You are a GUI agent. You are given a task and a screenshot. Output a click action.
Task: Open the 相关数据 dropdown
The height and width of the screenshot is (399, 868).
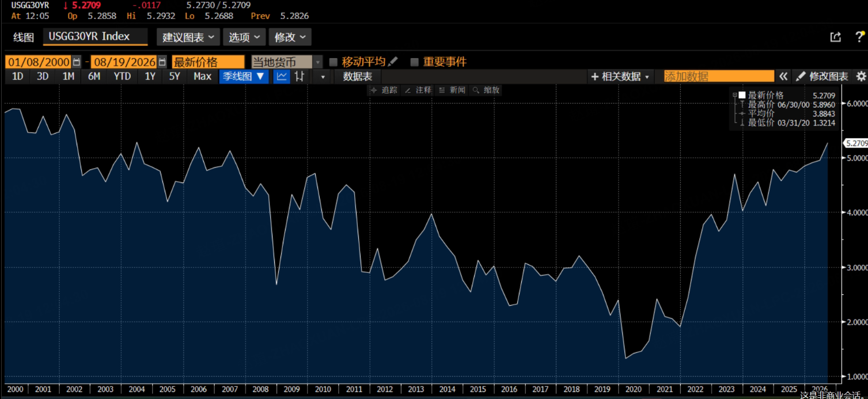tap(620, 77)
